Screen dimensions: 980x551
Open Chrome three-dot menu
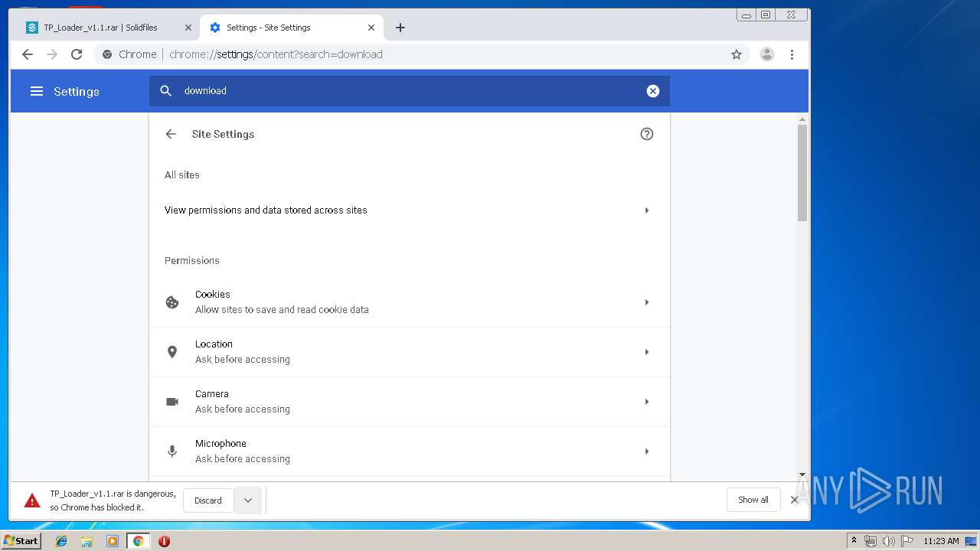792,54
